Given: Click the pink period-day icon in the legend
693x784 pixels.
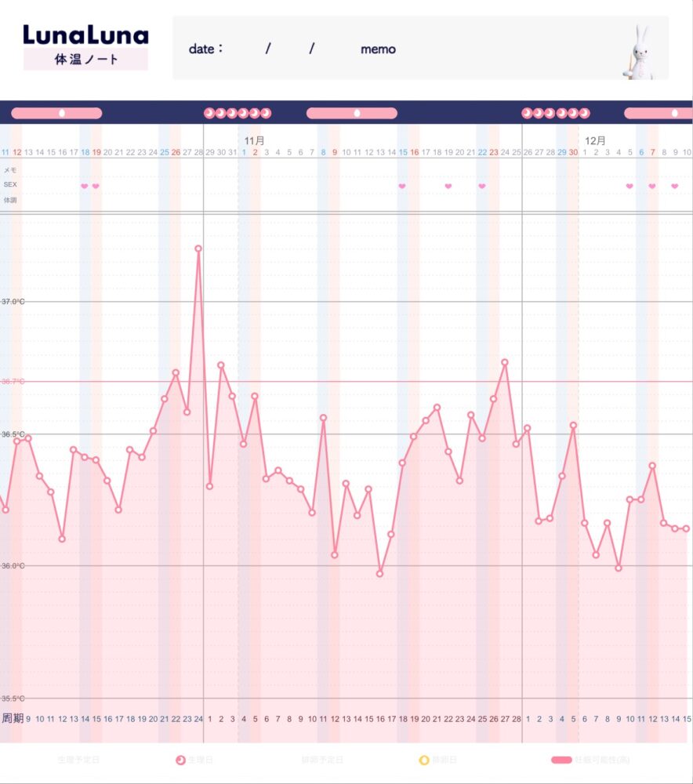Looking at the screenshot, I should click(180, 760).
